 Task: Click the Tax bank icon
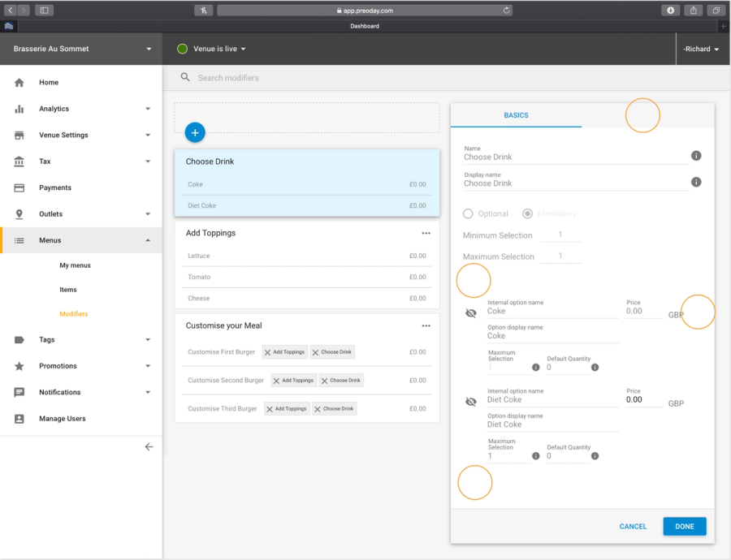(19, 162)
